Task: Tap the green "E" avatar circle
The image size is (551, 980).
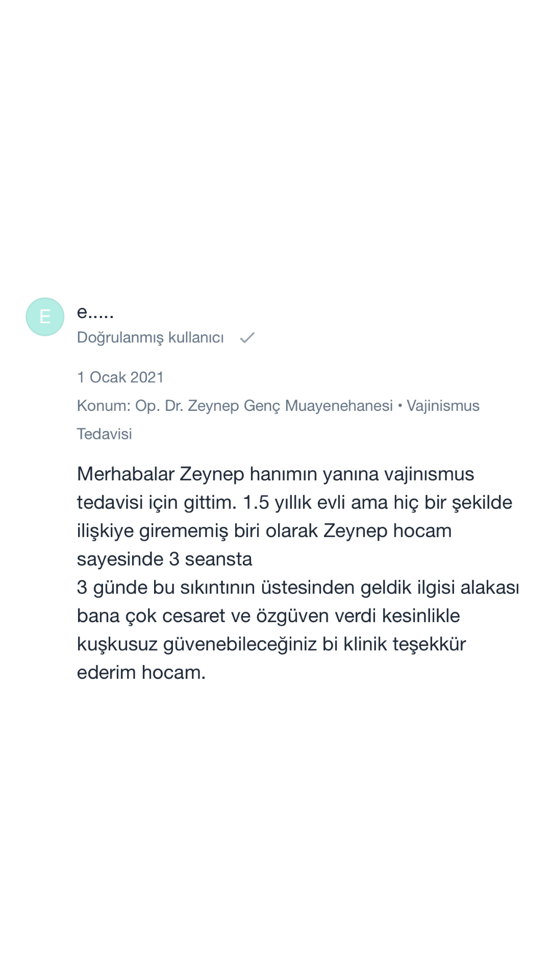Action: click(45, 316)
